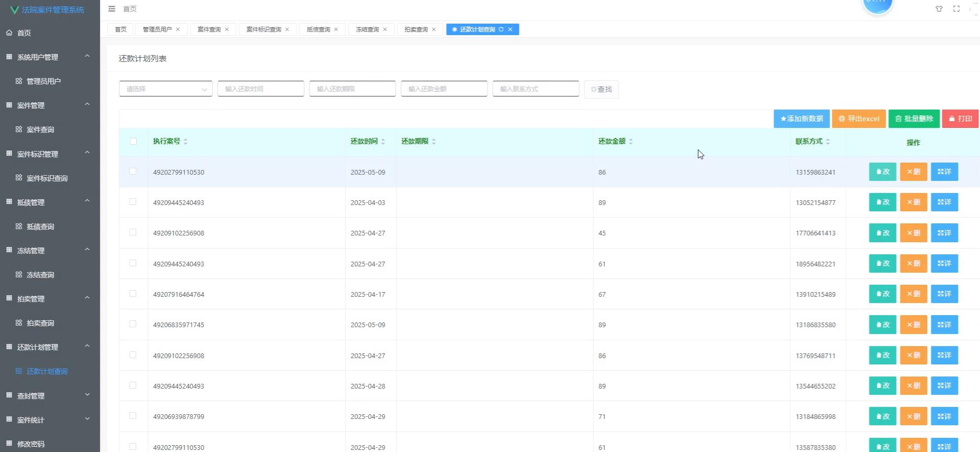The image size is (980, 452).
Task: Tick the select-all checkbox in table header
Action: click(133, 142)
